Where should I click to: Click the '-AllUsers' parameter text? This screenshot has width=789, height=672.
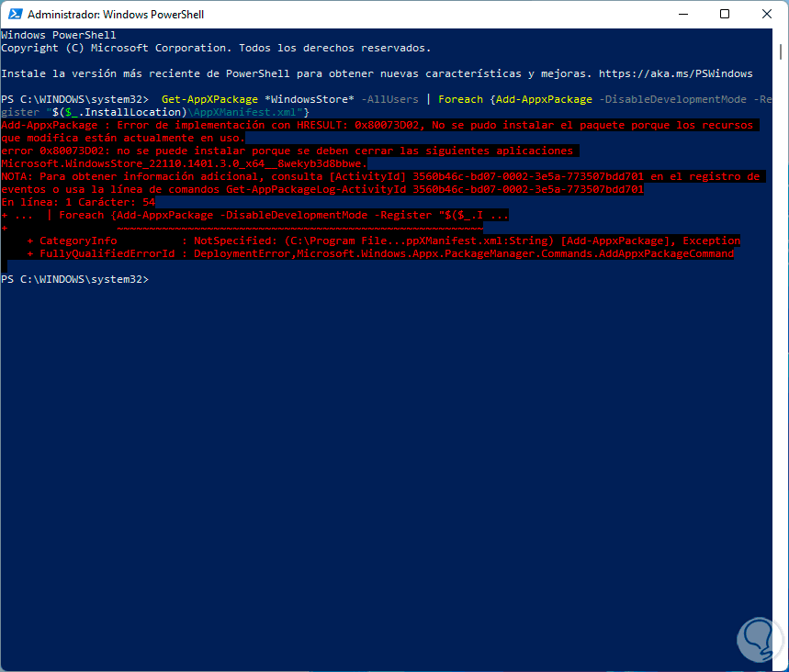tap(390, 99)
